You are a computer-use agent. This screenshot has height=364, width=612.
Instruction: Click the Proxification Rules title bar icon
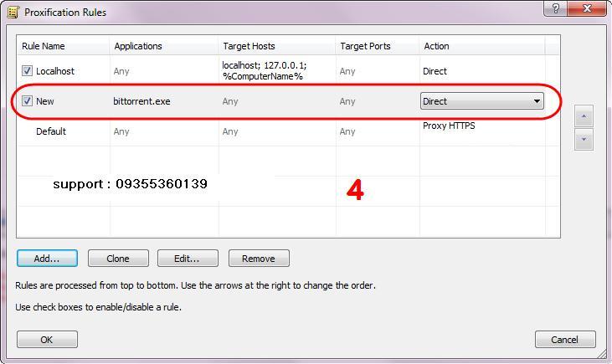(x=13, y=12)
